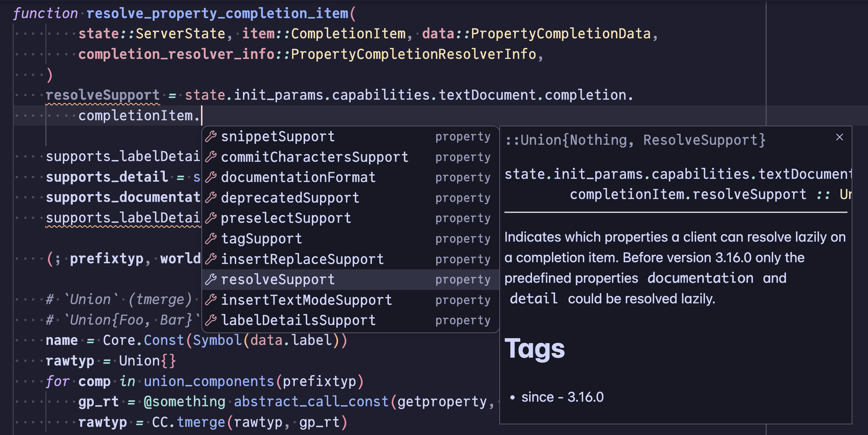Click the wrench icon beside tagSupport
Screen dimensions: 868x435
pos(211,239)
